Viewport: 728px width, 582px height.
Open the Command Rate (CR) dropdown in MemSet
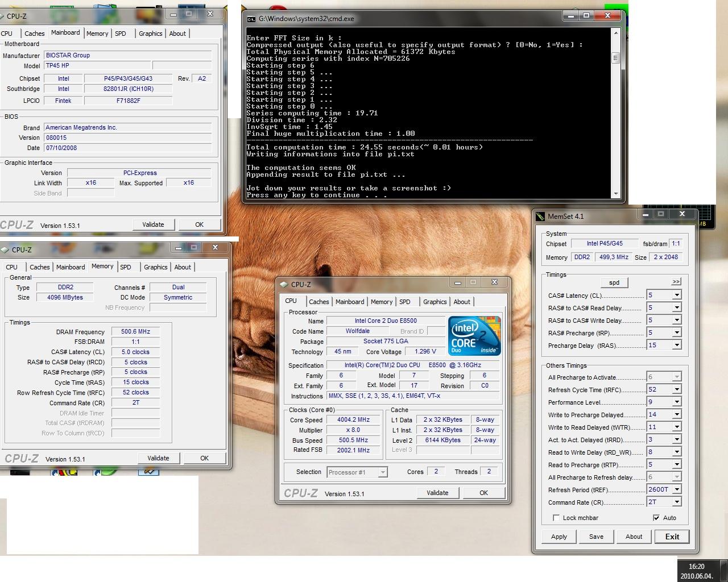[x=677, y=502]
